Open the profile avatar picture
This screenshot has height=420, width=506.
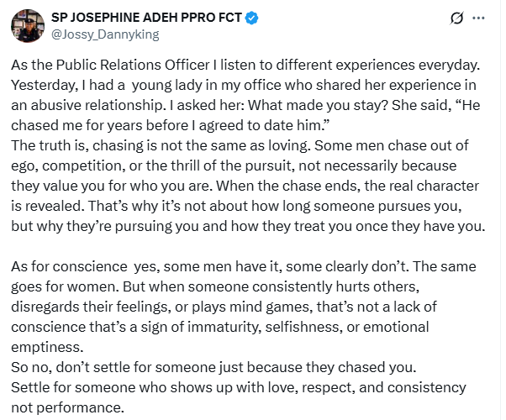[x=28, y=26]
